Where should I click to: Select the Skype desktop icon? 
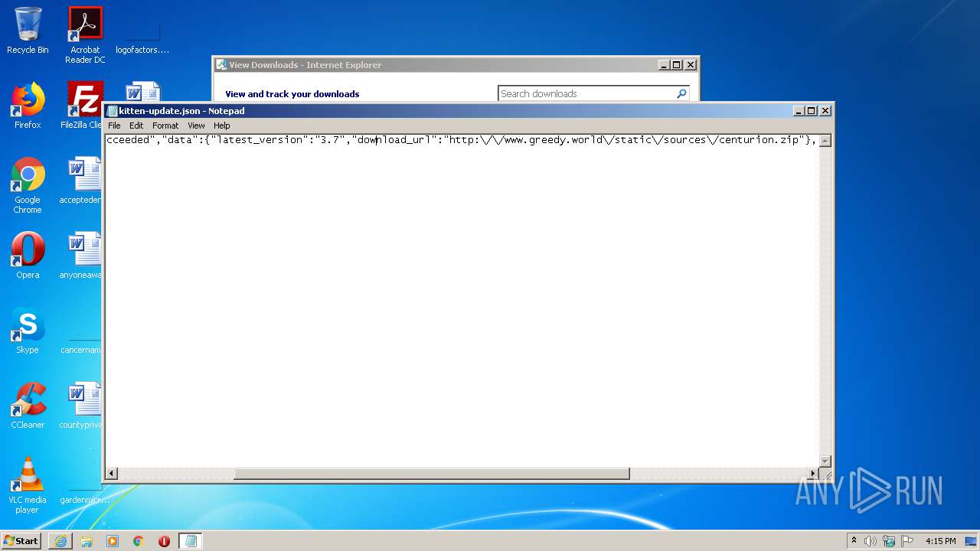[x=28, y=331]
